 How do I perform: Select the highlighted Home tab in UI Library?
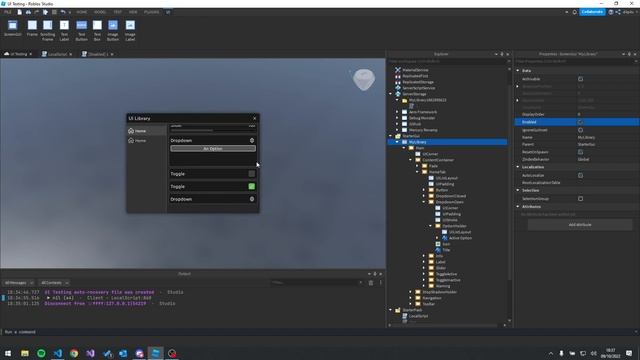147,131
